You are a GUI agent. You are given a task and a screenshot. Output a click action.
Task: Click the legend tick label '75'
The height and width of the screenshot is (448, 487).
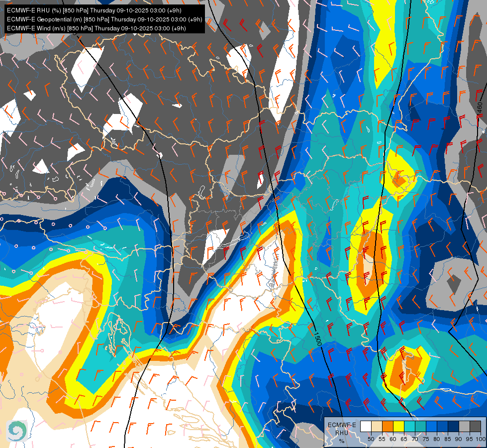coord(426,439)
